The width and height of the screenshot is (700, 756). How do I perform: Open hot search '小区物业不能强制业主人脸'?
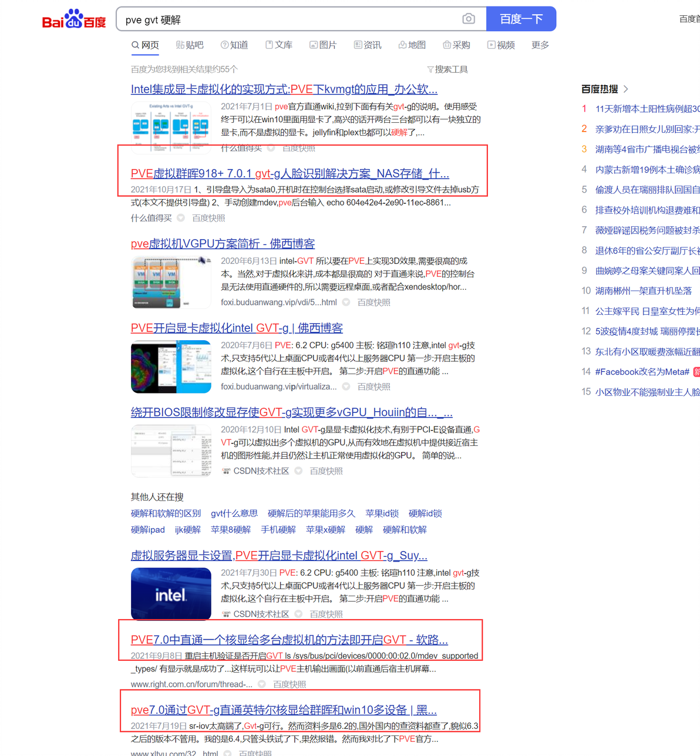point(647,392)
